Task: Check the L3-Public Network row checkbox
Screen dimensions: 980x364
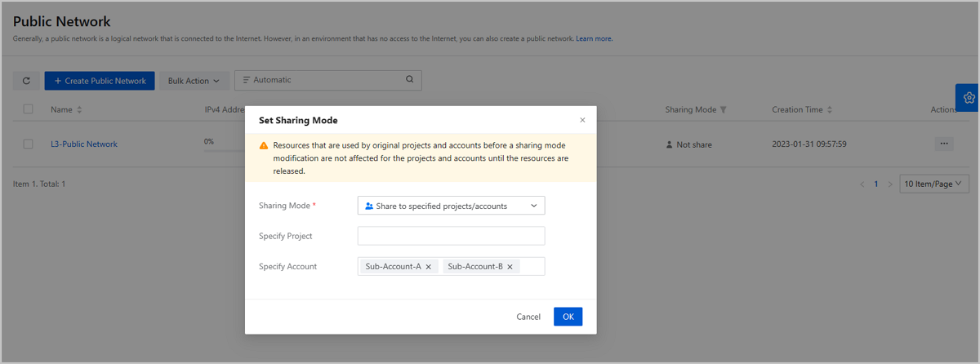Action: click(x=29, y=144)
